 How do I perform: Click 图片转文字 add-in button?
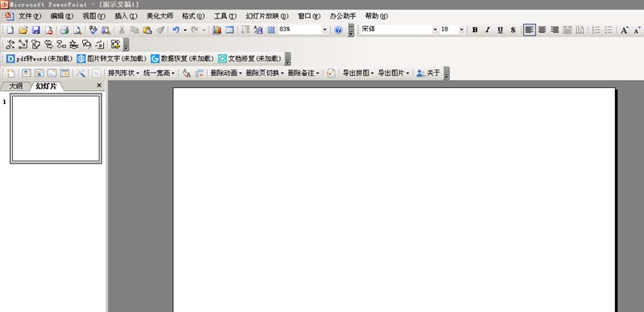pos(112,59)
